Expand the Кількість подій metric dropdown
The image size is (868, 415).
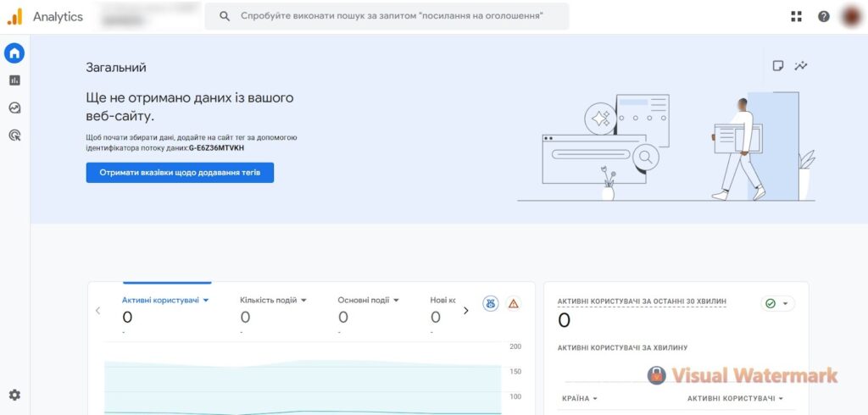273,300
